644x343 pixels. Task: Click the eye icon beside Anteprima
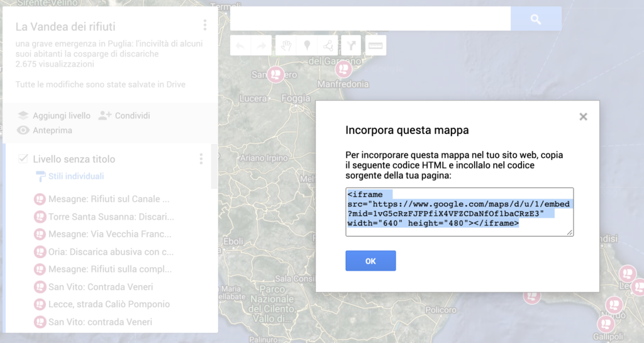(23, 130)
